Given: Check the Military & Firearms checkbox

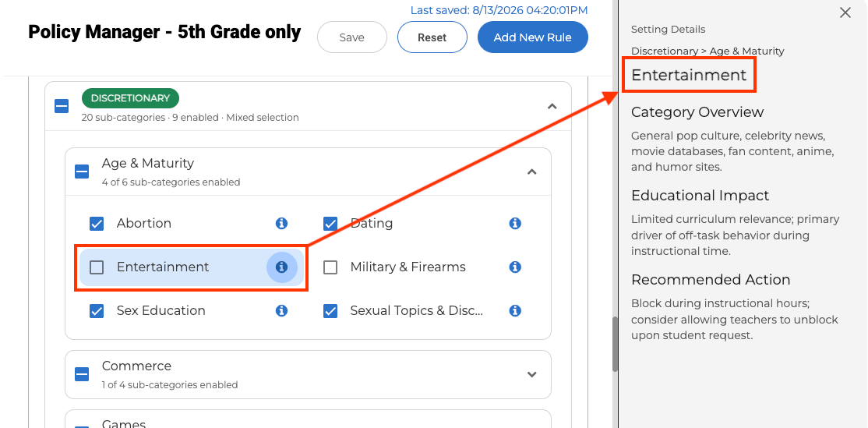Looking at the screenshot, I should pos(330,267).
